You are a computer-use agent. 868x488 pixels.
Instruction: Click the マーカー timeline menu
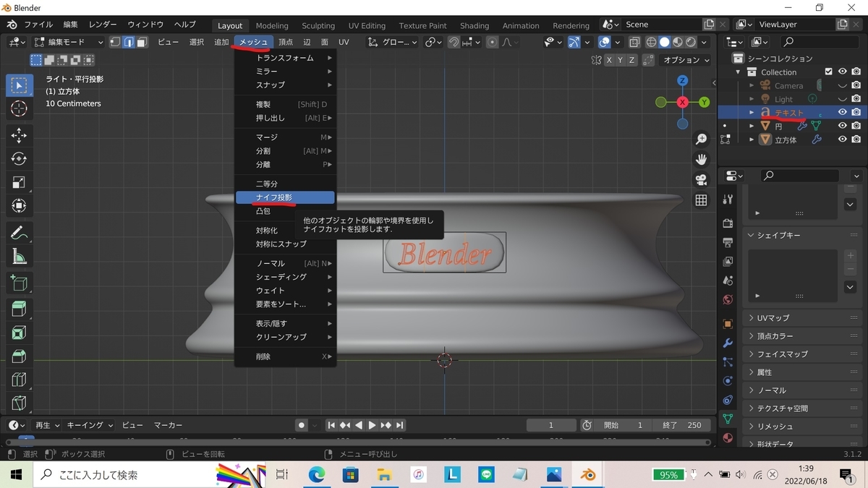[x=168, y=425]
